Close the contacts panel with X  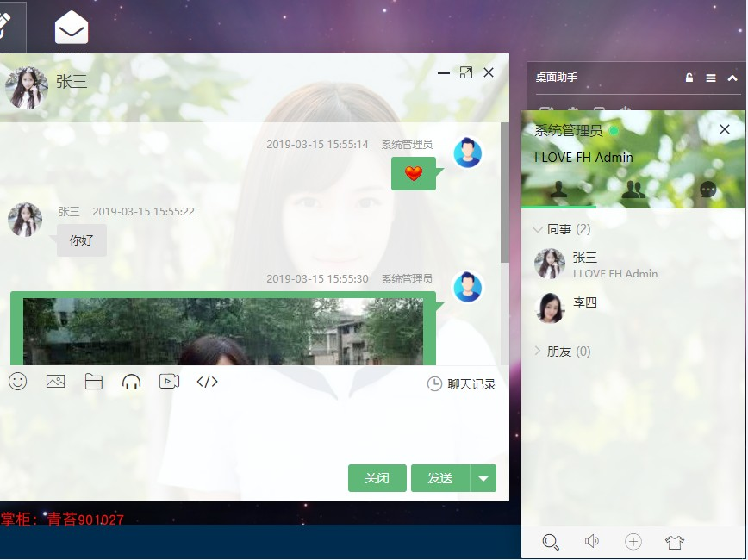(x=724, y=129)
